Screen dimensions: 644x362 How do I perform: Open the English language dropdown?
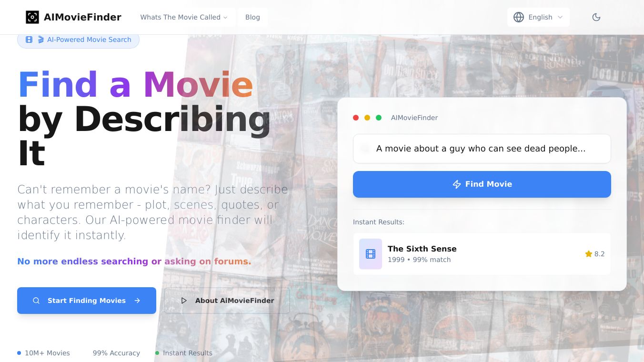[538, 17]
